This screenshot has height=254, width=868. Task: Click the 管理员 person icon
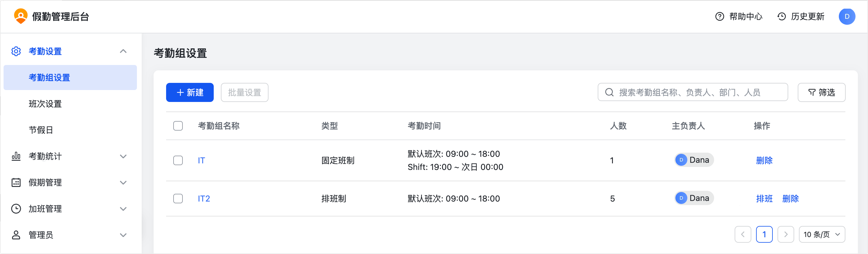tap(16, 235)
